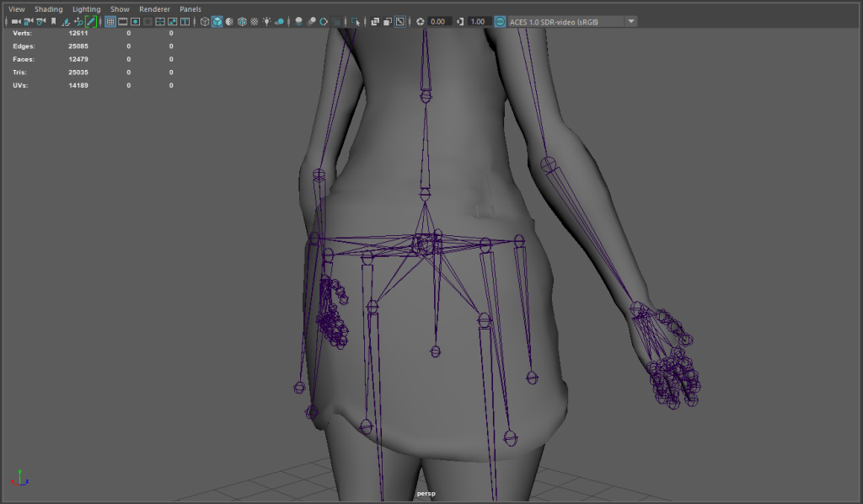Open the camera Bookmarks icon

coord(53,21)
